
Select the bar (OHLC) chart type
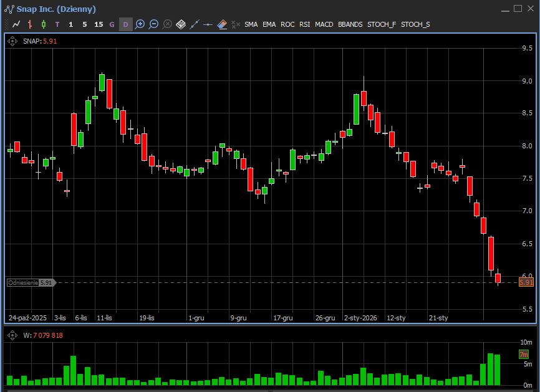click(x=30, y=24)
